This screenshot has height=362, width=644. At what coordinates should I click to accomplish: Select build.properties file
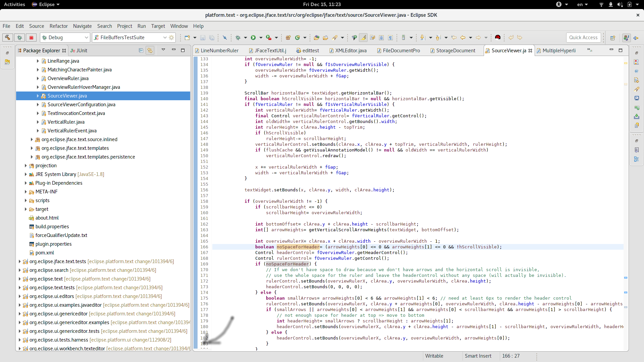point(52,227)
